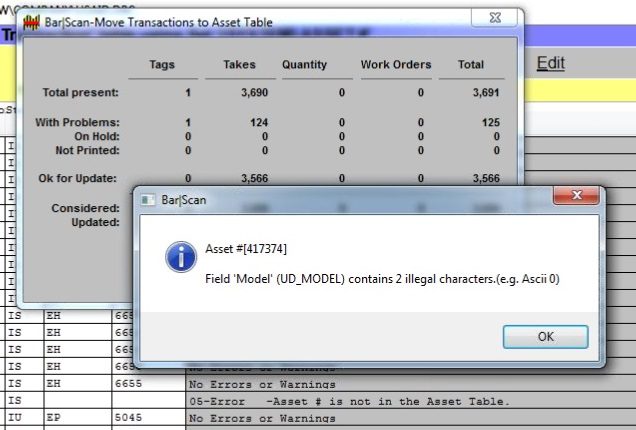
Task: Click the 'On Hold:' row label
Action: pyautogui.click(x=97, y=136)
